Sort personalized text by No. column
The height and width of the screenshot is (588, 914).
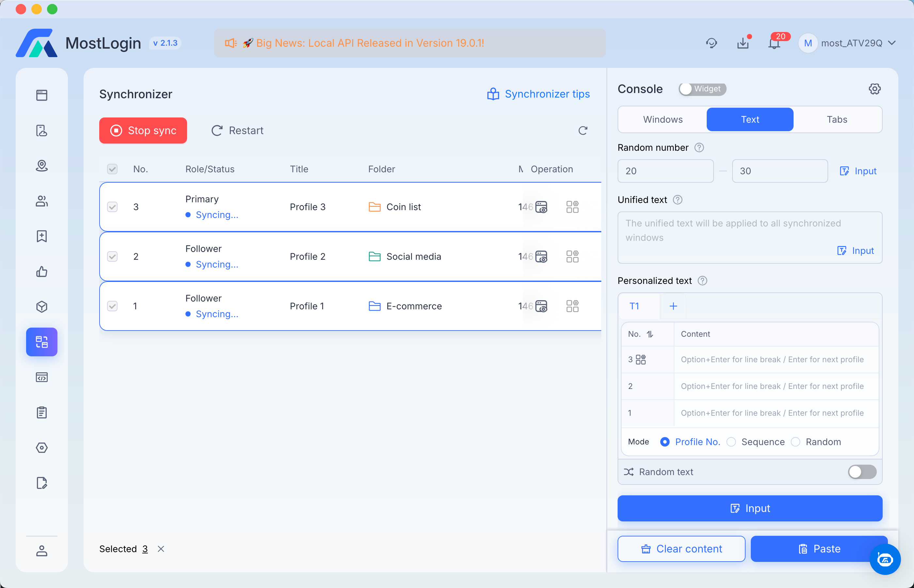pyautogui.click(x=650, y=334)
